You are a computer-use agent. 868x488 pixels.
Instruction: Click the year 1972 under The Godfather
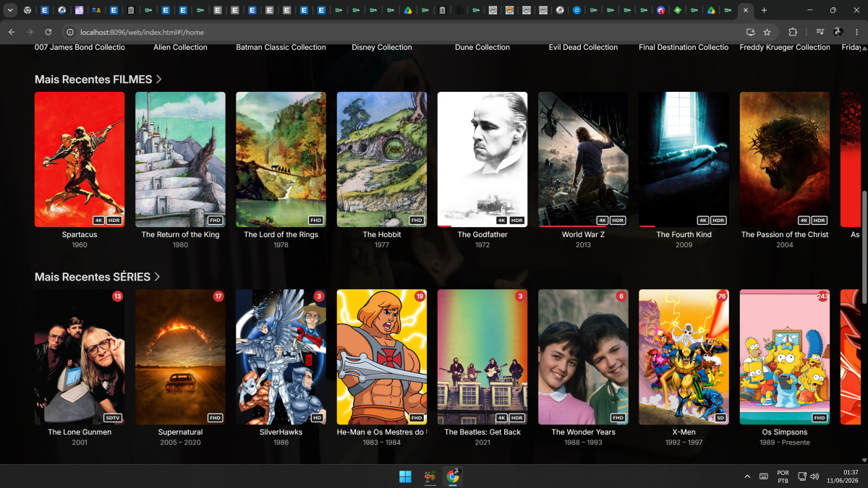482,245
